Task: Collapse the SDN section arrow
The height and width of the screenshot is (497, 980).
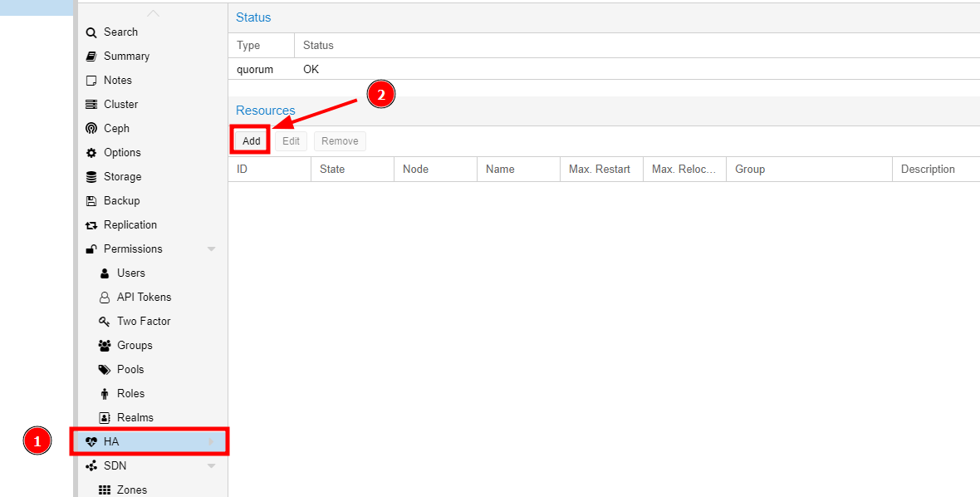Action: [x=211, y=466]
